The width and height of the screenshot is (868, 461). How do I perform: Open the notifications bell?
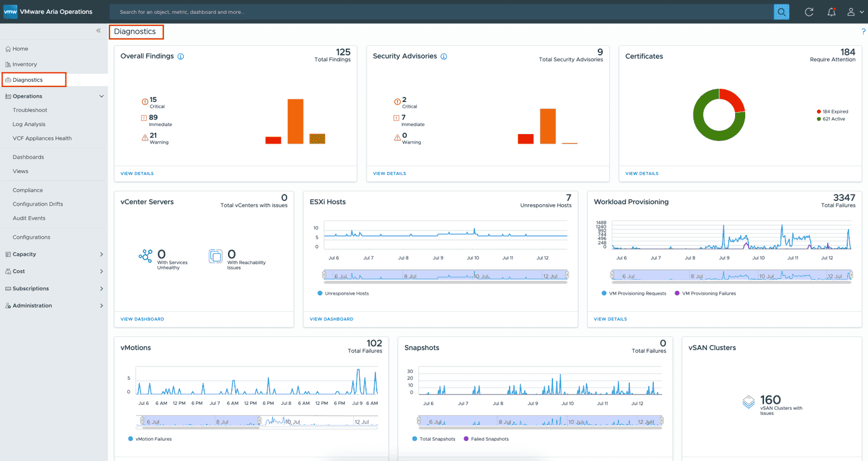click(831, 12)
